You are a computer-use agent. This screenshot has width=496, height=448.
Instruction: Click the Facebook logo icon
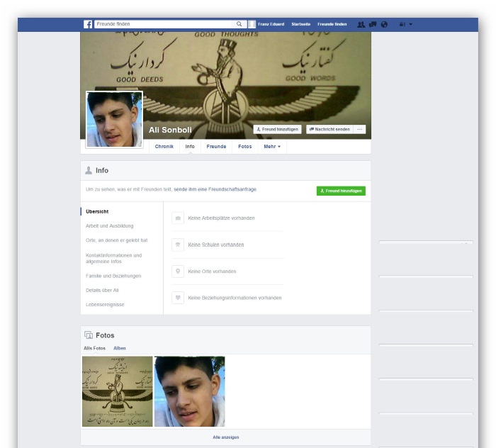[88, 24]
